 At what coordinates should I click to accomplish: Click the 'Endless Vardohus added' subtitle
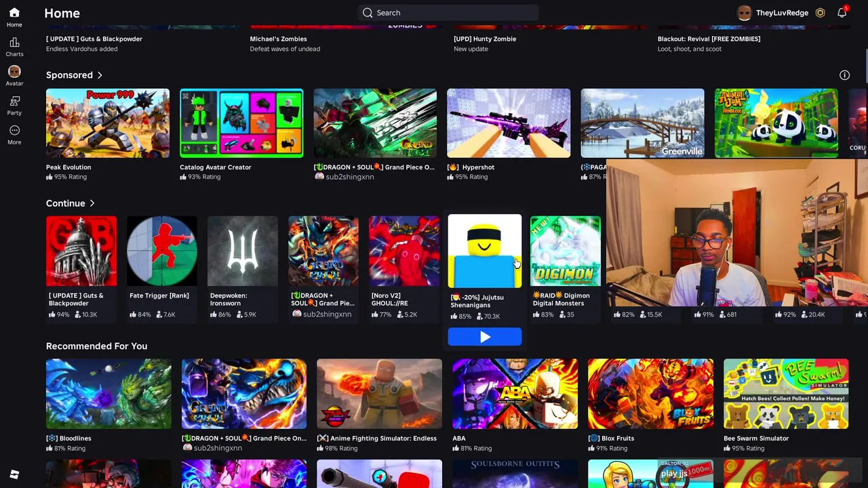[81, 49]
